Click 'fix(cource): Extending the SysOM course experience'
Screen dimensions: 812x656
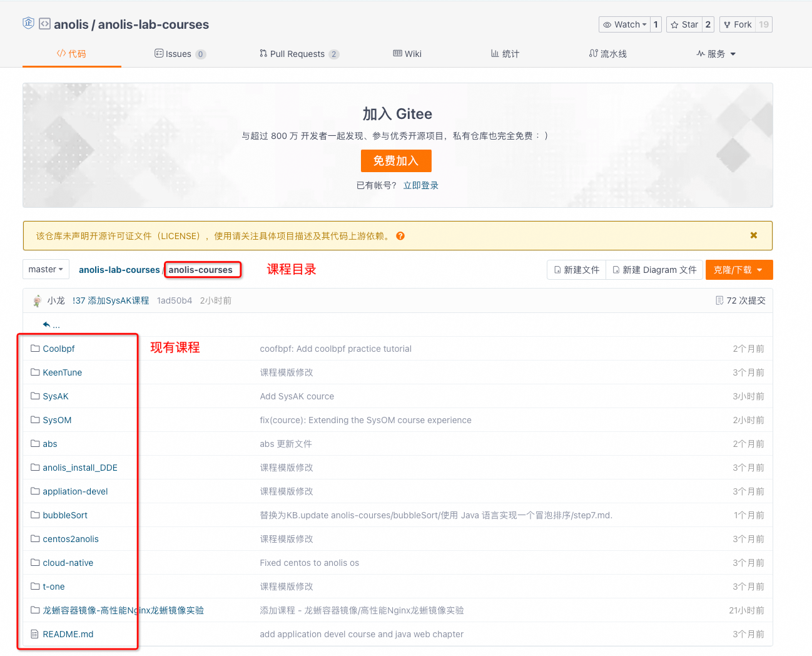pos(366,420)
